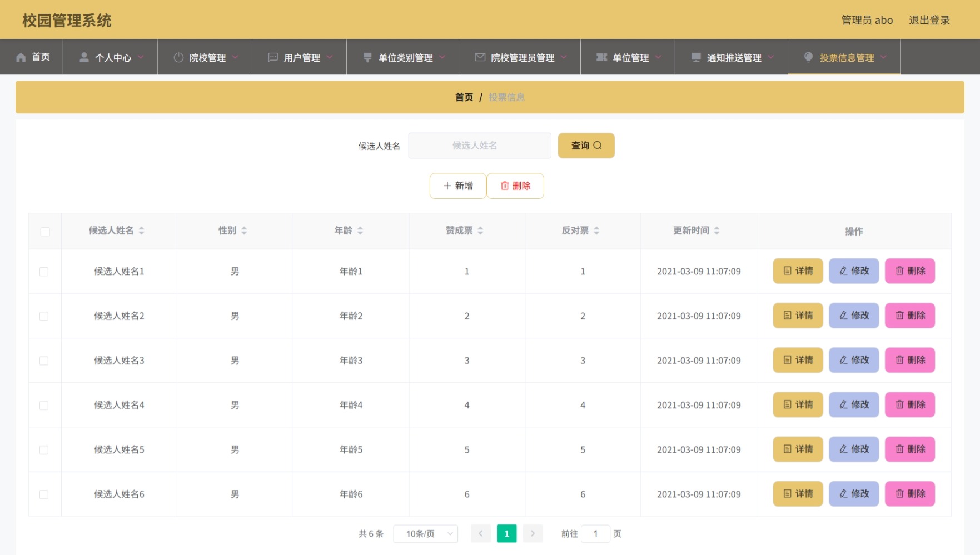
Task: Expand the 通知推送管理 dropdown chevron
Action: [771, 57]
